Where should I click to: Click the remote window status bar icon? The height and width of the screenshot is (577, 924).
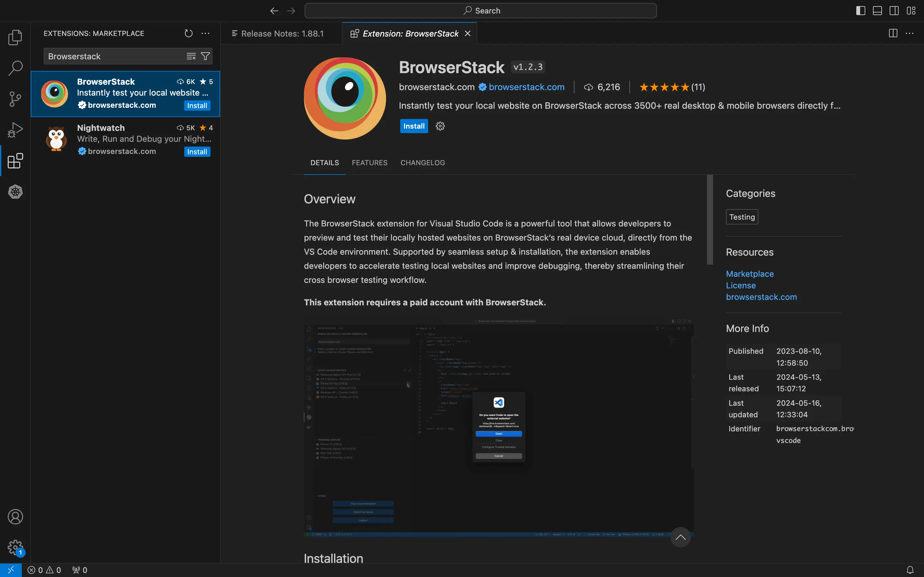pyautogui.click(x=11, y=570)
